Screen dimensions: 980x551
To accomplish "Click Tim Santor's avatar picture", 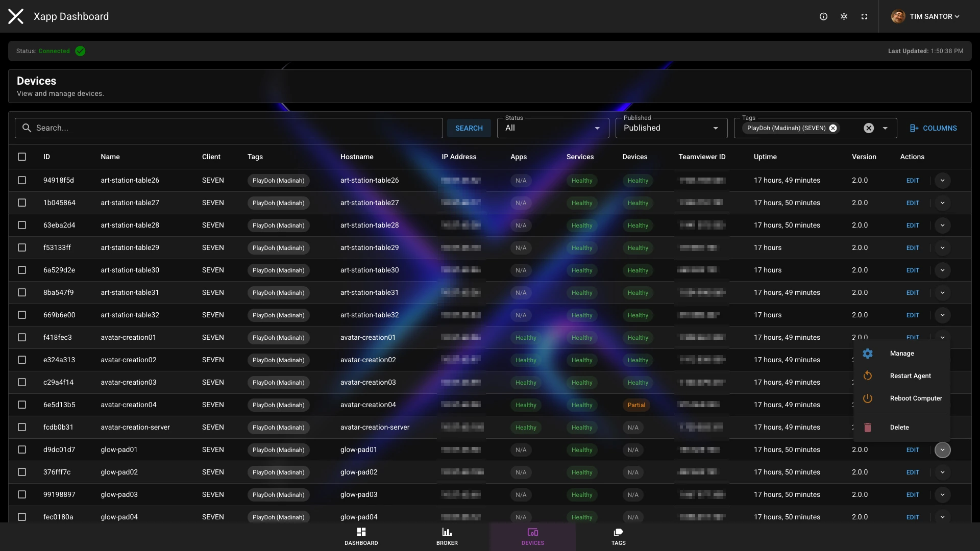I will coord(898,16).
